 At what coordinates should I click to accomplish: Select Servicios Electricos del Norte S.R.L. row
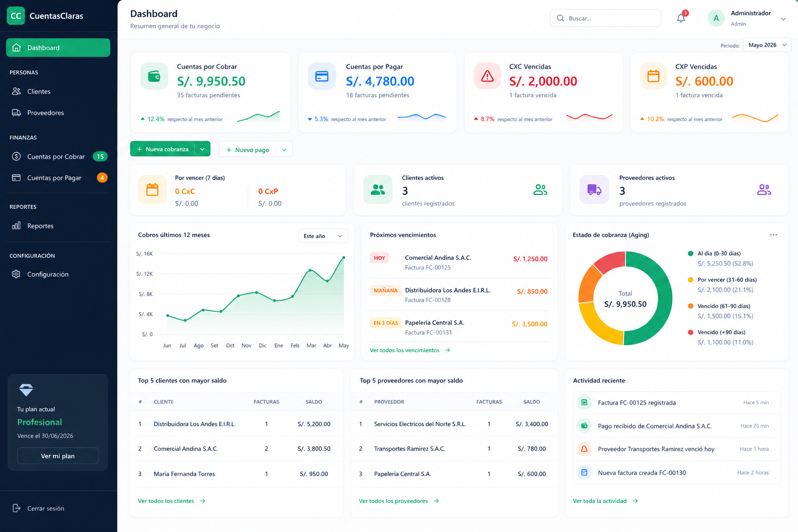coord(455,424)
